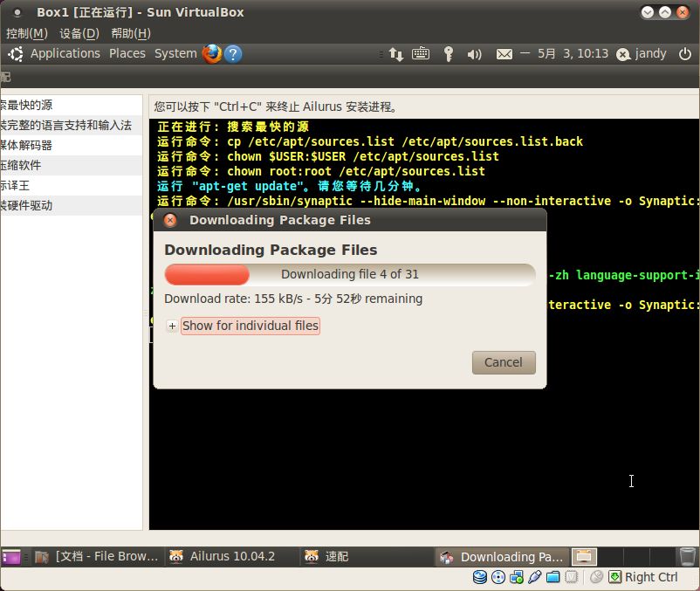Click VirtualBox network adapter status icon

(x=517, y=577)
